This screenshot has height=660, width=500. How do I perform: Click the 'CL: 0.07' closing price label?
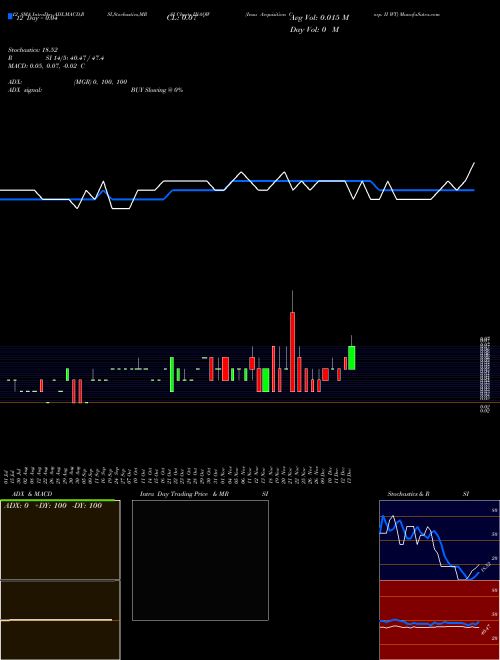click(182, 18)
